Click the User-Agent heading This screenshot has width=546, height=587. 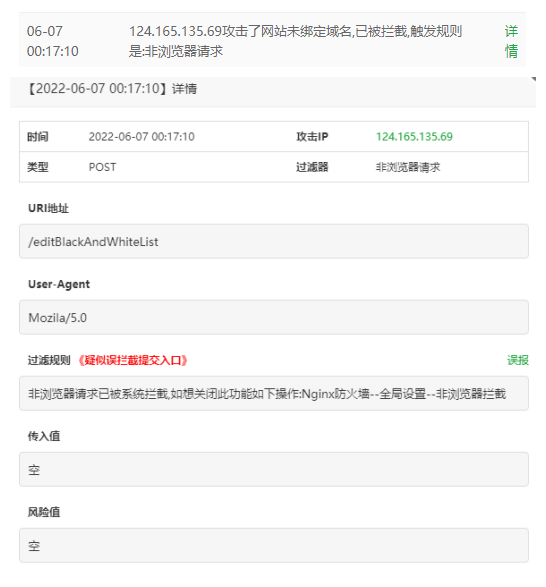click(x=59, y=284)
